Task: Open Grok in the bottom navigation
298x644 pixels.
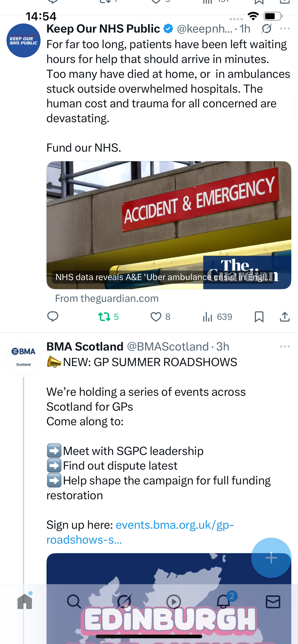Action: coord(124,602)
